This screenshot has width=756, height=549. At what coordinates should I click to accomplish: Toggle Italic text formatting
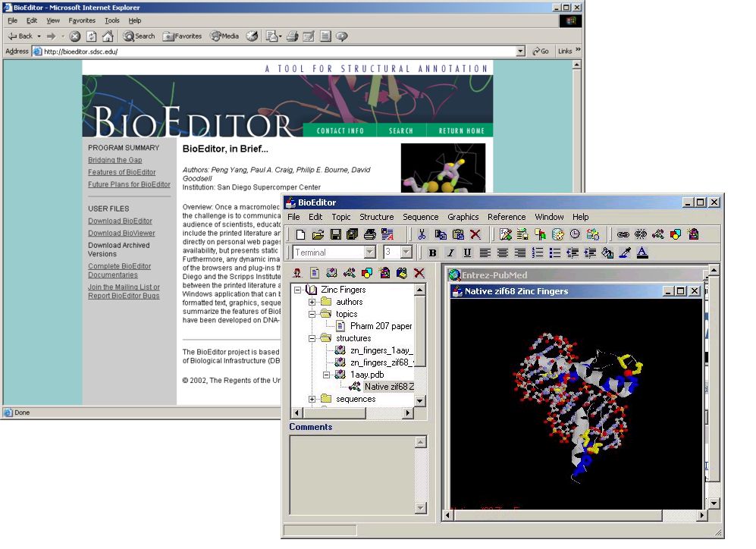450,253
